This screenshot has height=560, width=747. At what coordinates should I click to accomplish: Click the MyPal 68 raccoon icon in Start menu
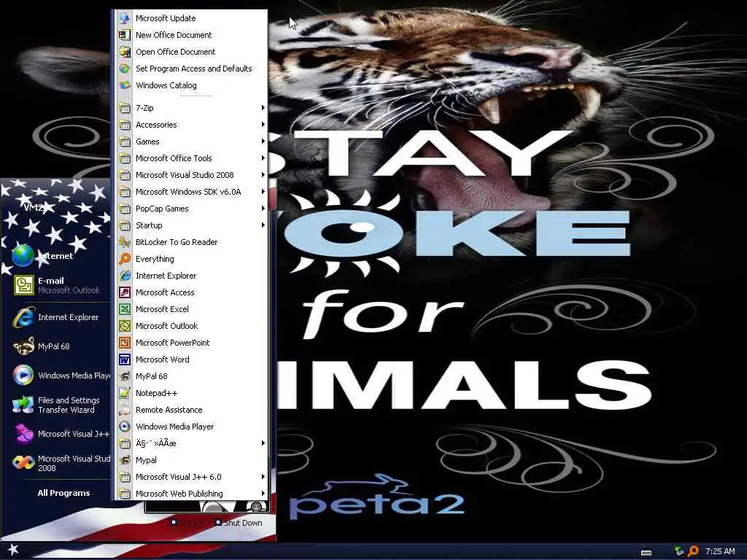[23, 346]
